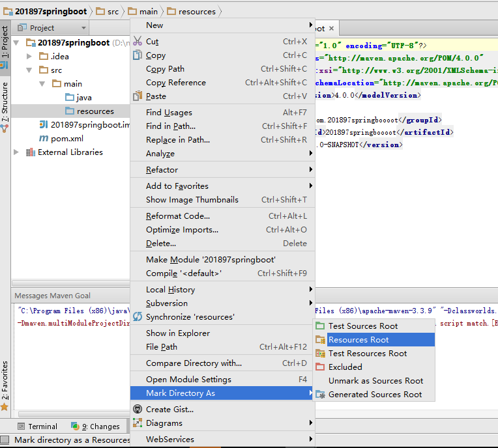Click the Synchronize 'resources' refresh icon
This screenshot has width=498, height=448.
coord(138,317)
